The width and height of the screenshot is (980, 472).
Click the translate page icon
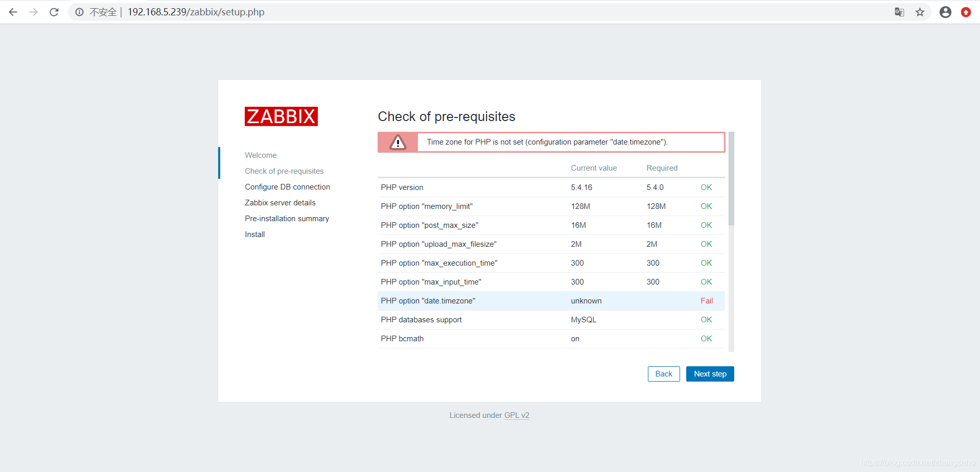[x=899, y=12]
